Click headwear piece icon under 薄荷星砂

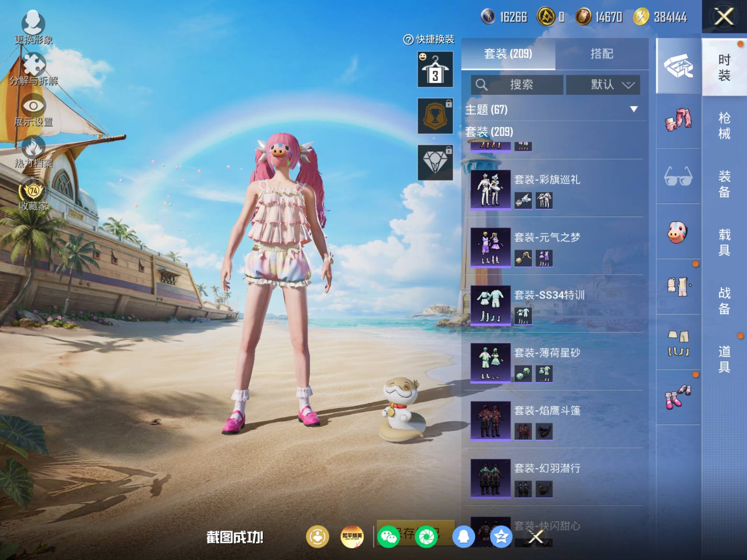click(x=523, y=373)
